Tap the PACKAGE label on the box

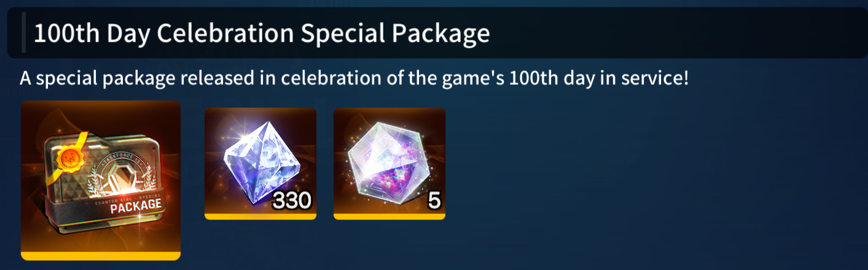click(x=136, y=205)
